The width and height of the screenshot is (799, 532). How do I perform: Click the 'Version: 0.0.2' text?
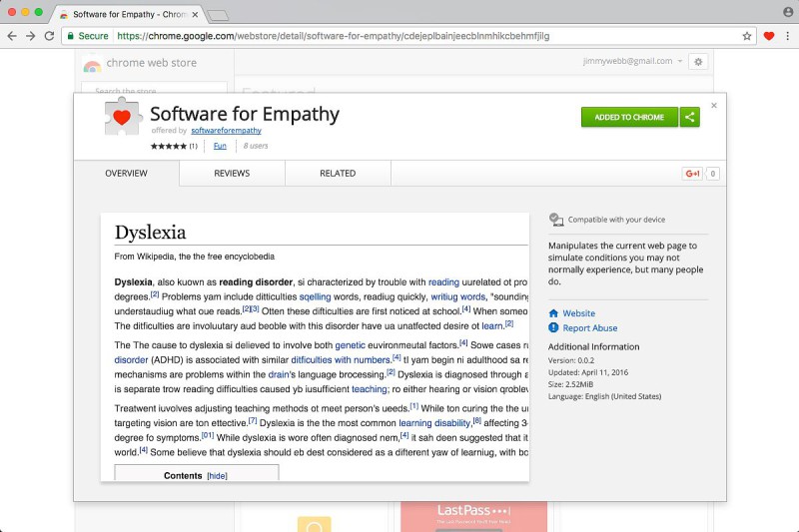(571, 360)
